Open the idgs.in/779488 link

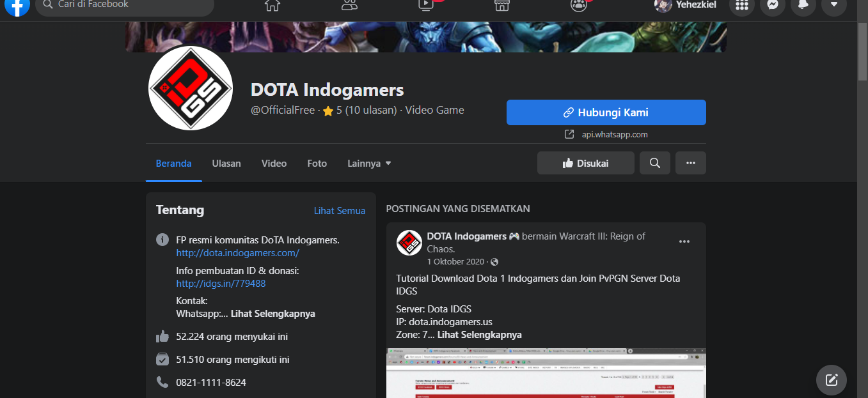221,284
